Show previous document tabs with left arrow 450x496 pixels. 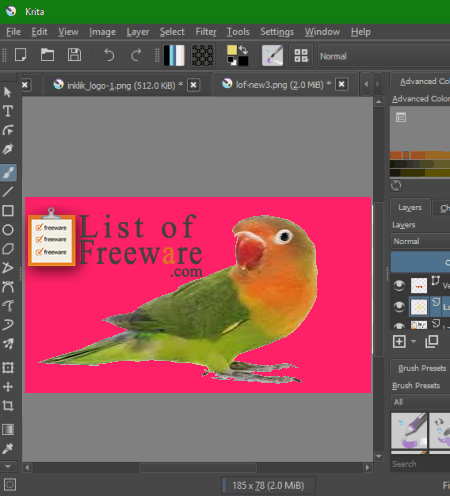[x=366, y=84]
